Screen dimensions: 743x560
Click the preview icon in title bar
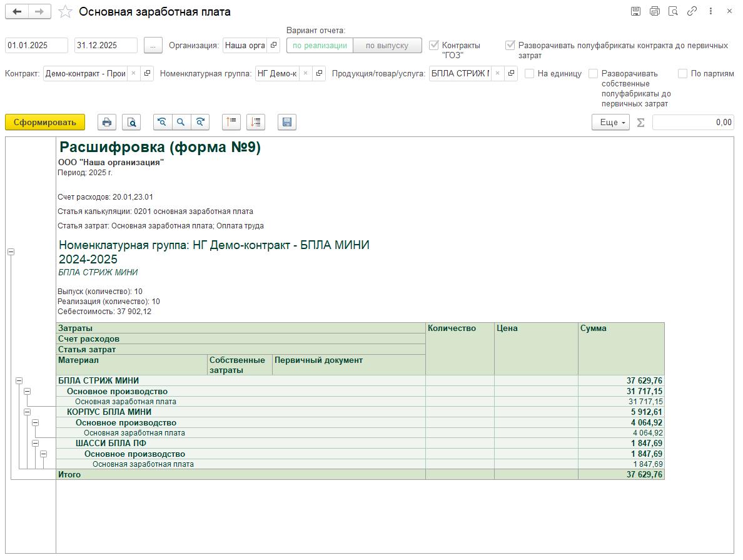[674, 11]
